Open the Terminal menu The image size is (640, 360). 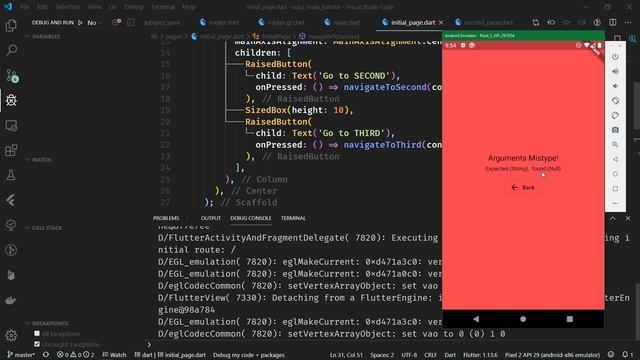pos(162,7)
